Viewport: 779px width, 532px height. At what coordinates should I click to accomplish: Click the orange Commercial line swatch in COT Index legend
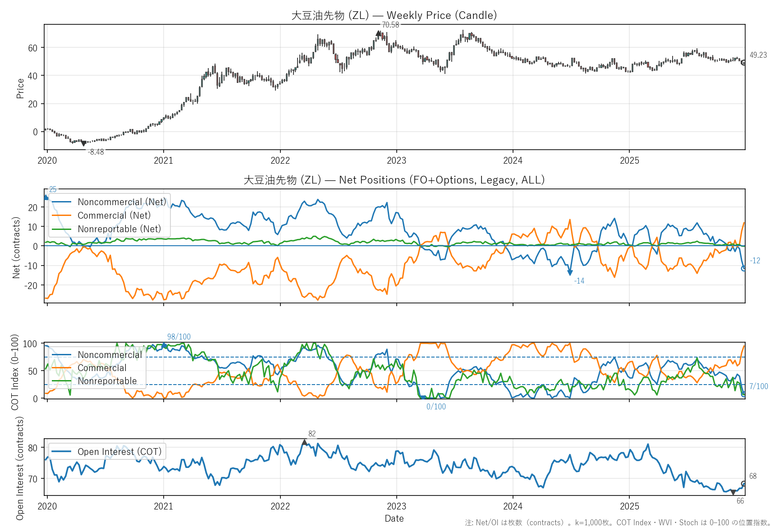[62, 368]
